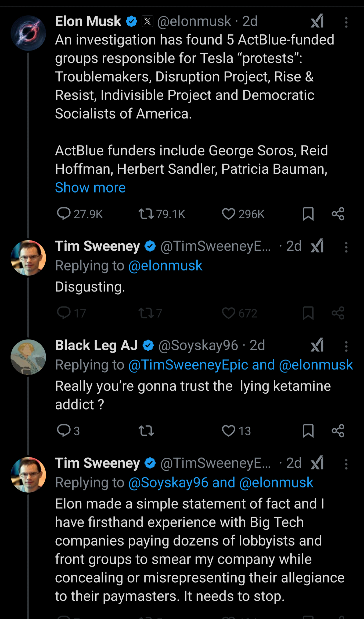Viewport: 364px width, 619px height.
Task: Share Elon Musk's ActBlue post
Action: 338,214
